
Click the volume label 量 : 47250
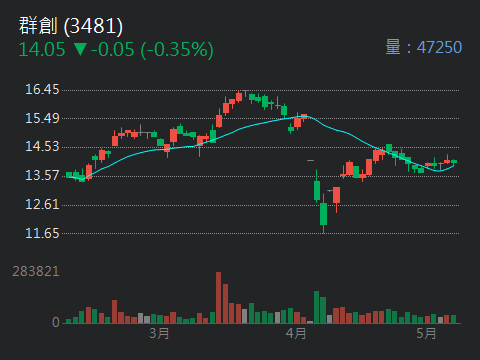coord(424,47)
